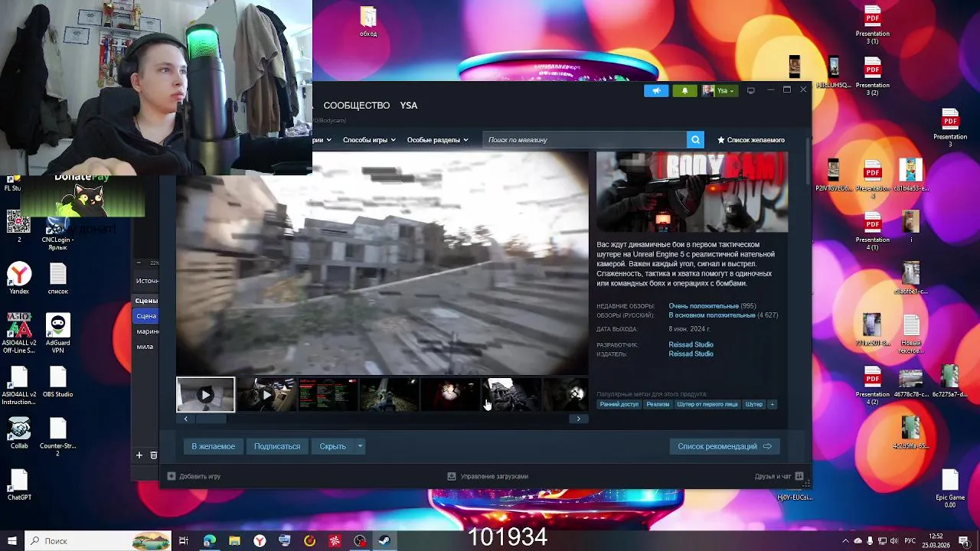980x551 pixels.
Task: Select мила scene in OBS
Action: (x=145, y=347)
